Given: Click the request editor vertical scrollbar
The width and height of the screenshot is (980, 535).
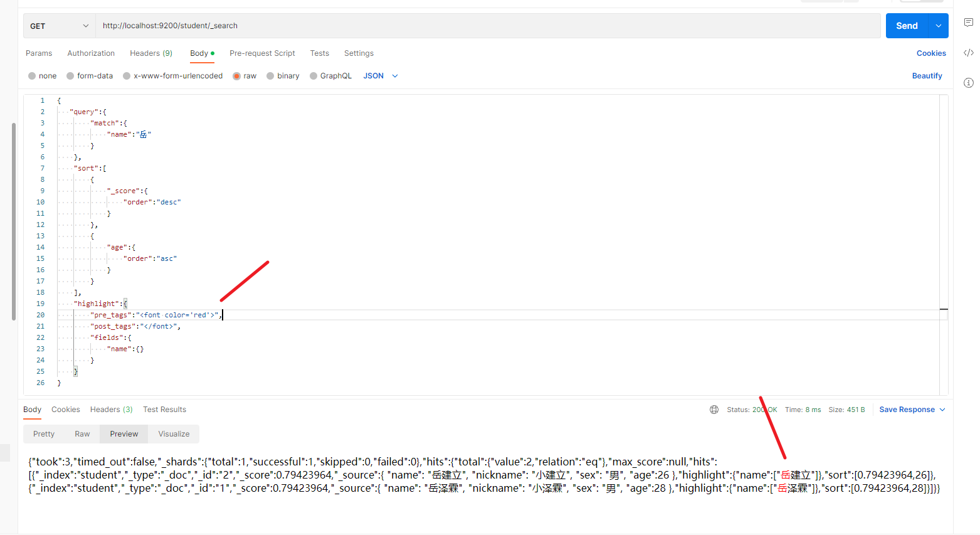Looking at the screenshot, I should click(944, 245).
